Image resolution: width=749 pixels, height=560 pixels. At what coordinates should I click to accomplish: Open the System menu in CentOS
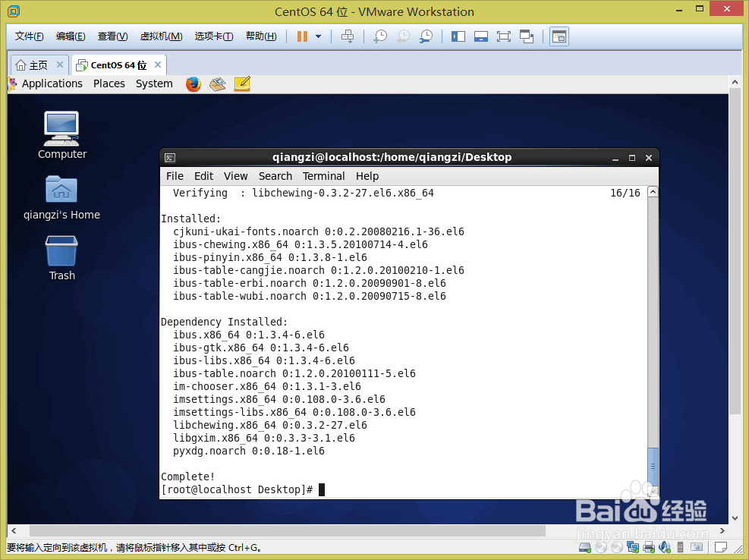click(x=154, y=83)
